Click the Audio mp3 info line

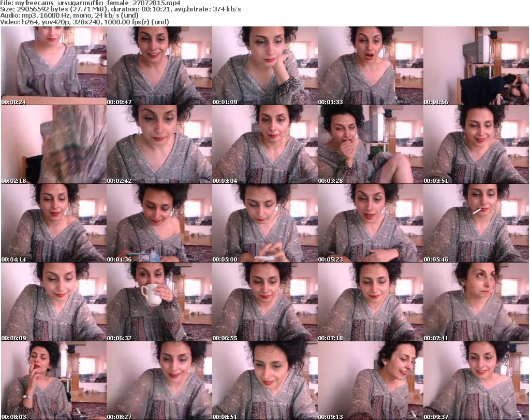(x=69, y=16)
